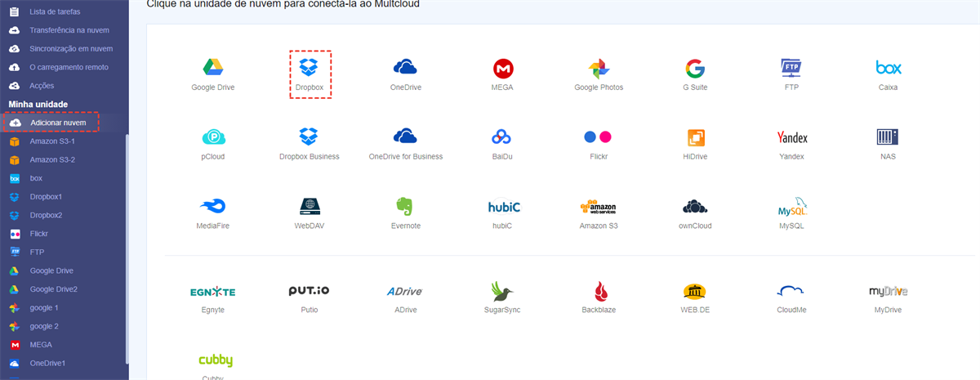Select the SugarSync hummingbird icon

(502, 291)
